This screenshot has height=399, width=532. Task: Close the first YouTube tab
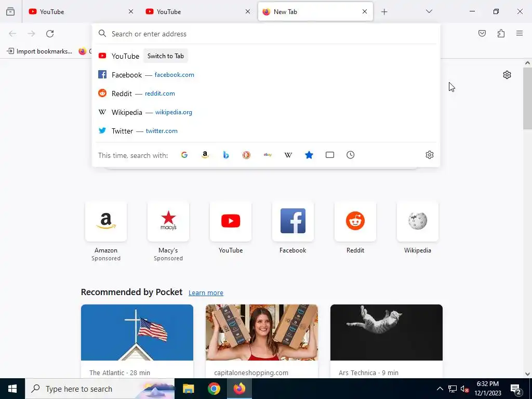click(x=131, y=11)
